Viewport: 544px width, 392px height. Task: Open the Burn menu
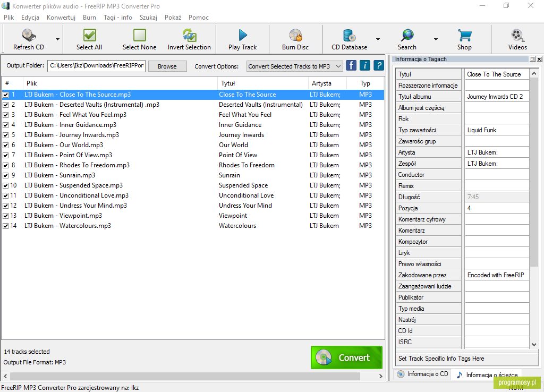[89, 18]
